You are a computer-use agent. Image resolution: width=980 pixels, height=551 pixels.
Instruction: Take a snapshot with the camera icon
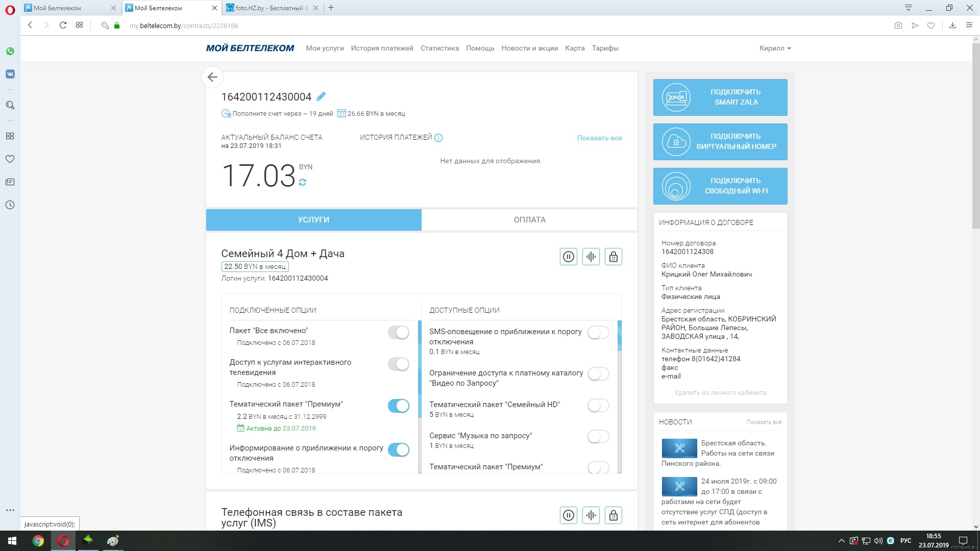pyautogui.click(x=898, y=26)
